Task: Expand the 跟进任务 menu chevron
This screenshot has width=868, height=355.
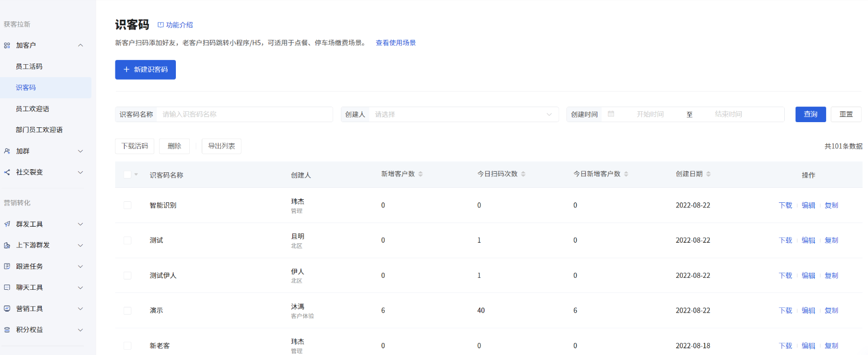Action: point(80,267)
